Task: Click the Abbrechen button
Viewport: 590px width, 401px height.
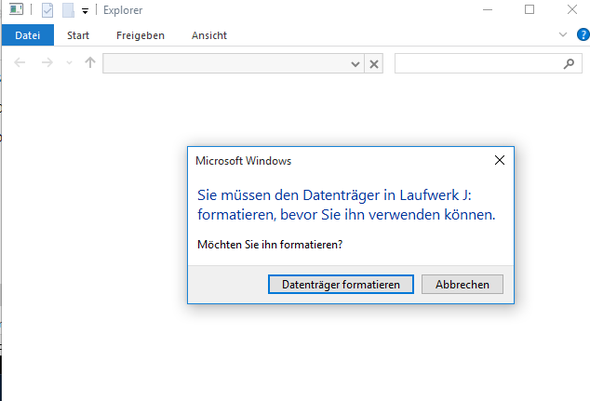Action: [462, 284]
